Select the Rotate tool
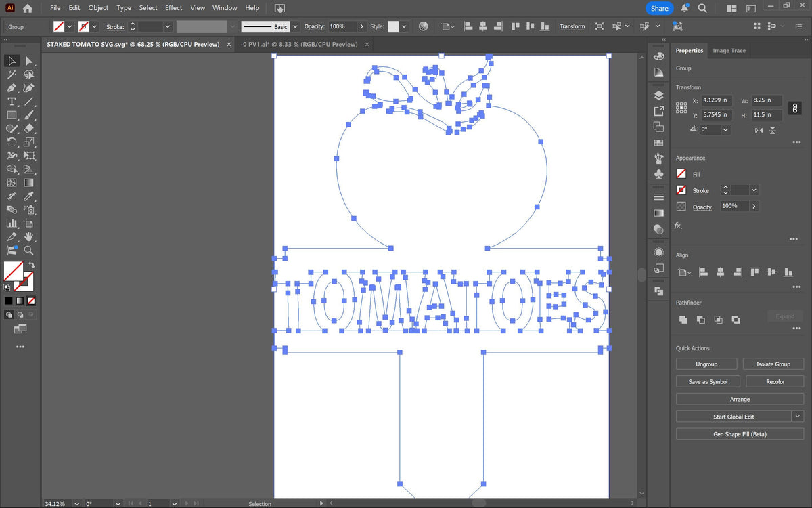 tap(12, 142)
